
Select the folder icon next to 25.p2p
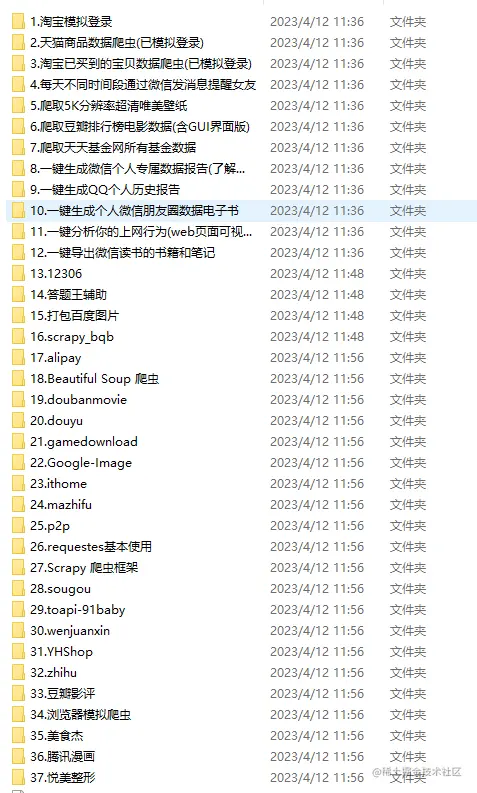[x=18, y=525]
